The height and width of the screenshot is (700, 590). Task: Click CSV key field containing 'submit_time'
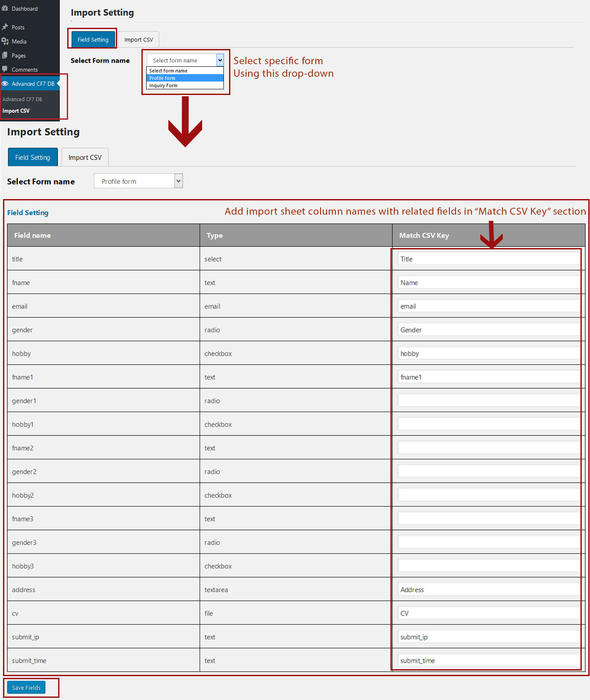click(489, 660)
